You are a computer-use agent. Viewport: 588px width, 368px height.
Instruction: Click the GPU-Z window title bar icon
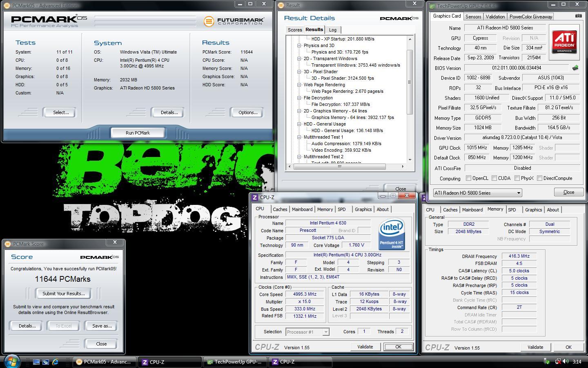tap(432, 6)
